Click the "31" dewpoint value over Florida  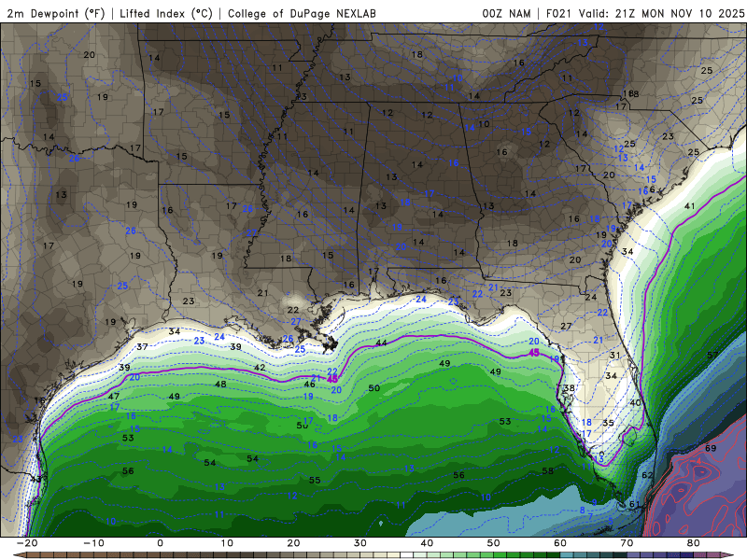(x=615, y=356)
